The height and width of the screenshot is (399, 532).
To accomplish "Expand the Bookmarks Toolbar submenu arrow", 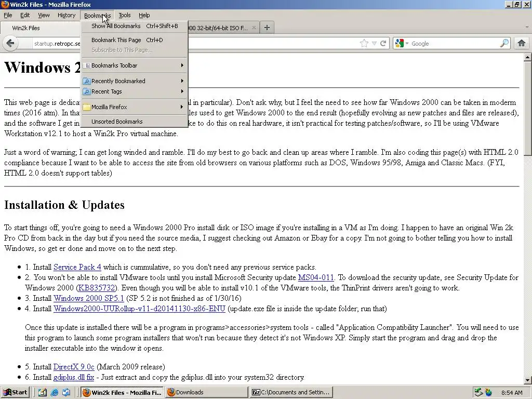I will point(182,65).
